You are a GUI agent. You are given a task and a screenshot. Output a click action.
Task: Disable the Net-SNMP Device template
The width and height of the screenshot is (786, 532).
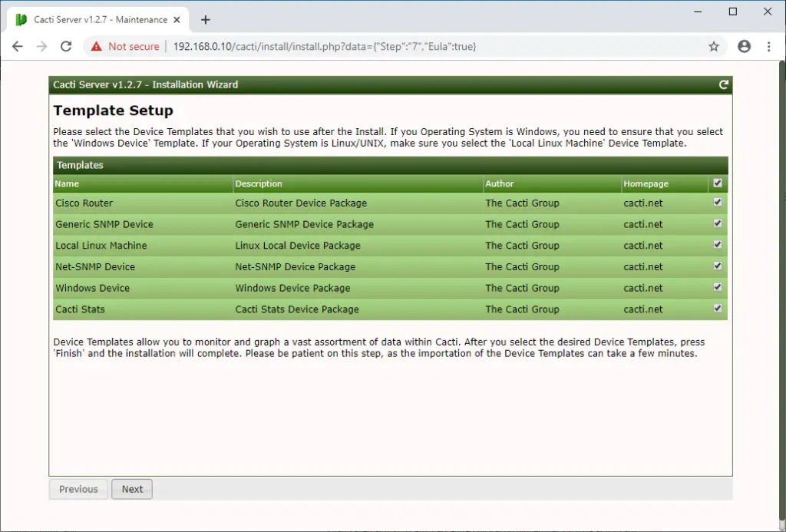[717, 266]
